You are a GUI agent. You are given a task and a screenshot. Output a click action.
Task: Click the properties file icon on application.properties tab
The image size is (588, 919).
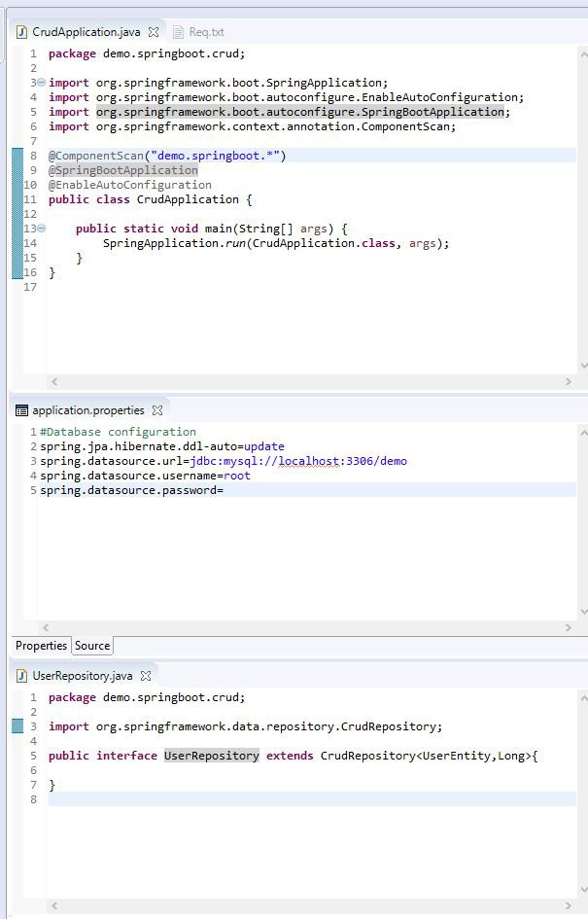(21, 410)
